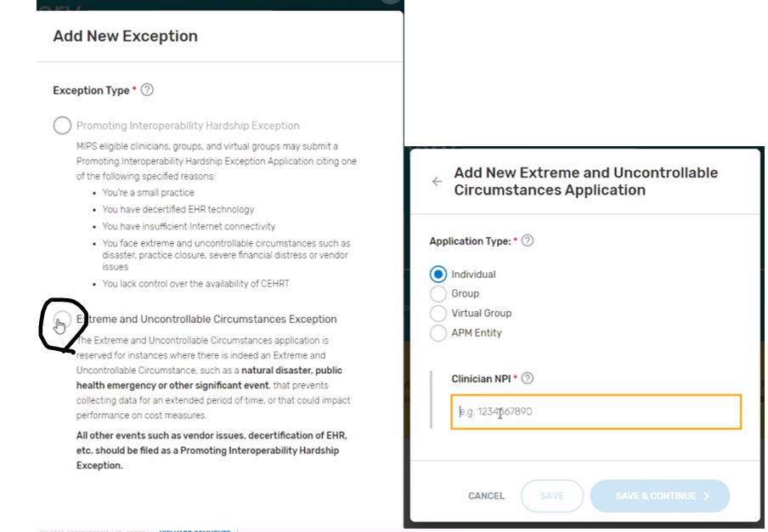Select the Individual application type radio
Screen dimensions: 768x532
click(x=438, y=274)
